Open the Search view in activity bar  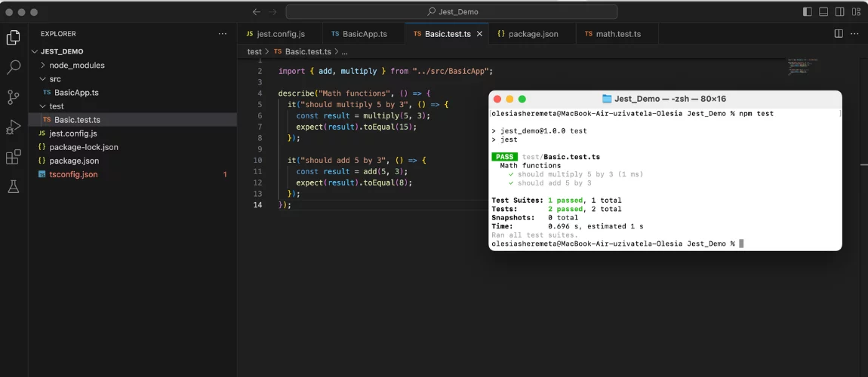(x=13, y=67)
